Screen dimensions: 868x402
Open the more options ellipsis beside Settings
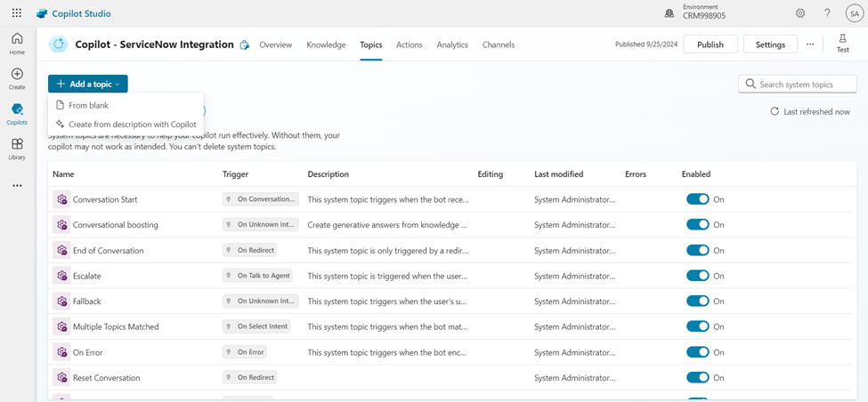pos(810,44)
